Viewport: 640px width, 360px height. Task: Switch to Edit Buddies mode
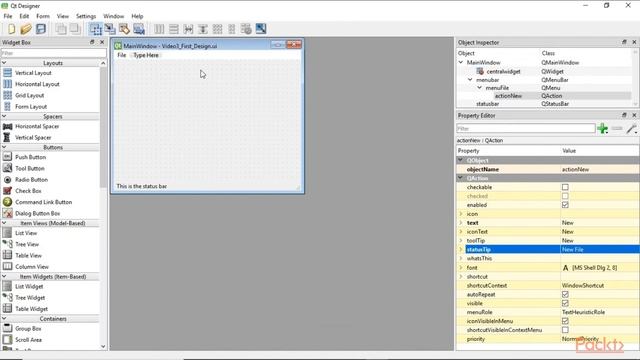124,29
